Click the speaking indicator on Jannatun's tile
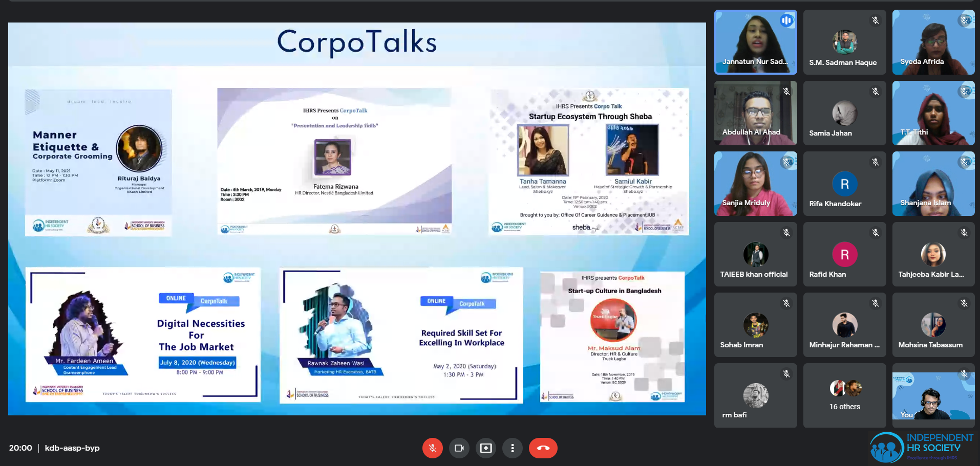The height and width of the screenshot is (466, 980). click(x=786, y=20)
